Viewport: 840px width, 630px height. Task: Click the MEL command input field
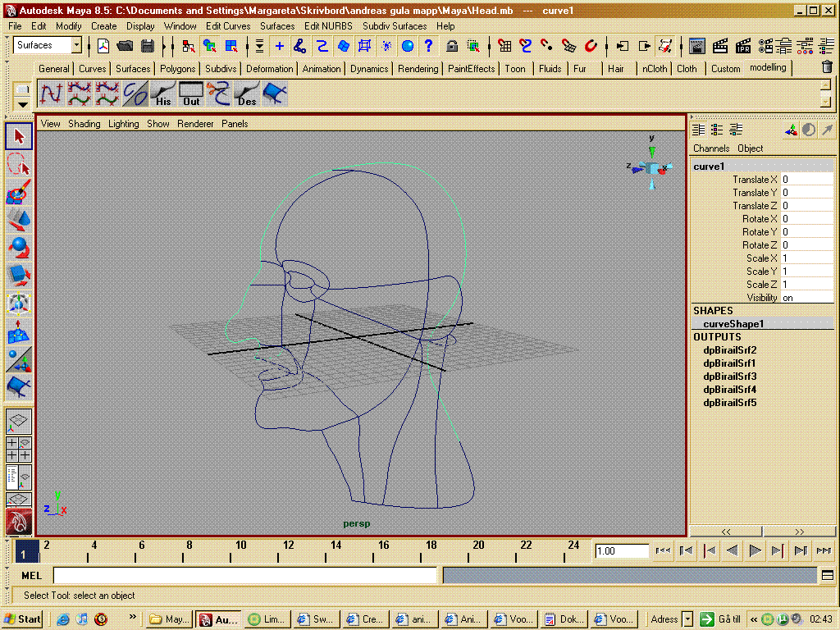[244, 576]
